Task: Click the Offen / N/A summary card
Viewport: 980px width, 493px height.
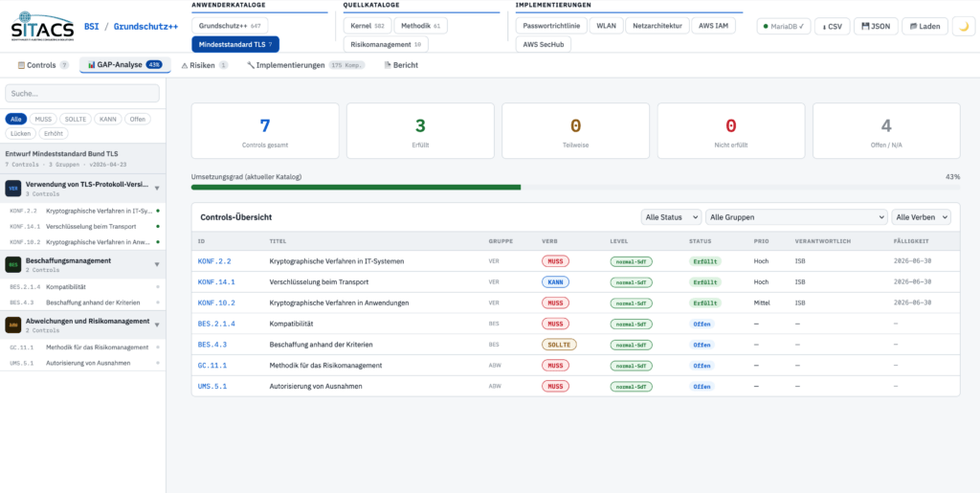Action: pyautogui.click(x=886, y=130)
